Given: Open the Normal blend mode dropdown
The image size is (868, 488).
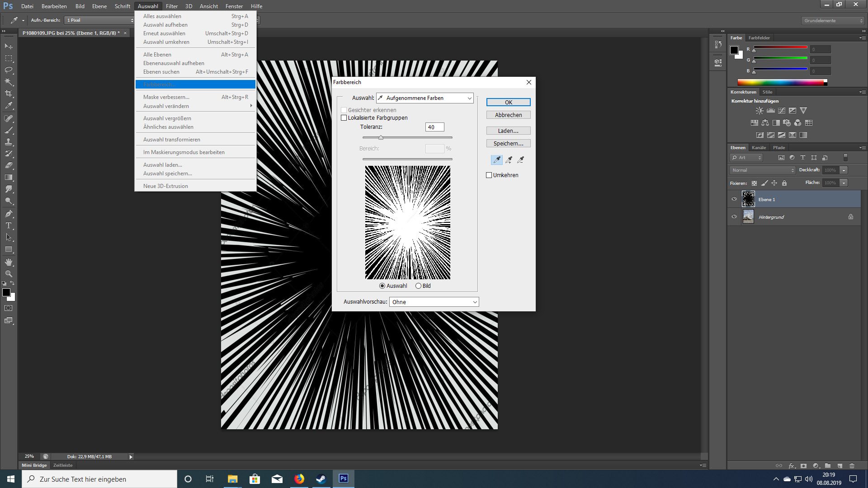Looking at the screenshot, I should (x=762, y=170).
